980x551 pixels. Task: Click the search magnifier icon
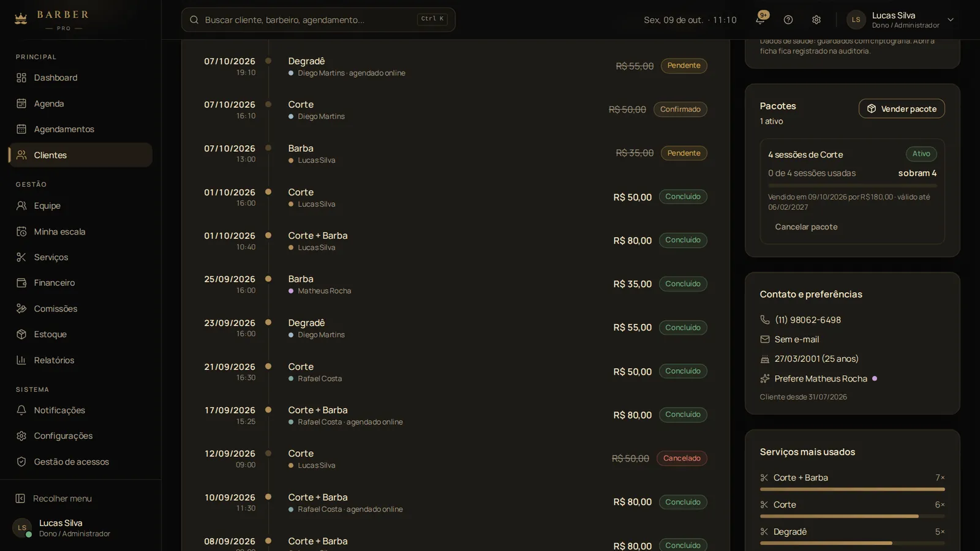(194, 20)
